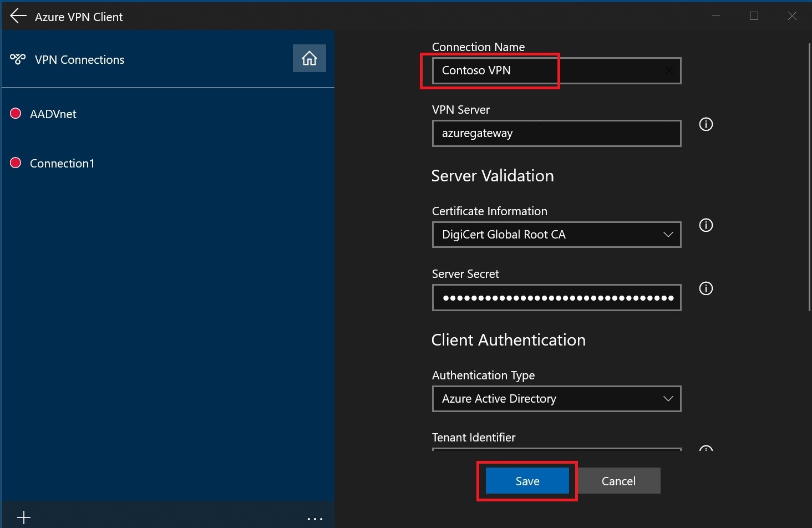Open the three-dot more options menu
812x528 pixels.
click(314, 519)
